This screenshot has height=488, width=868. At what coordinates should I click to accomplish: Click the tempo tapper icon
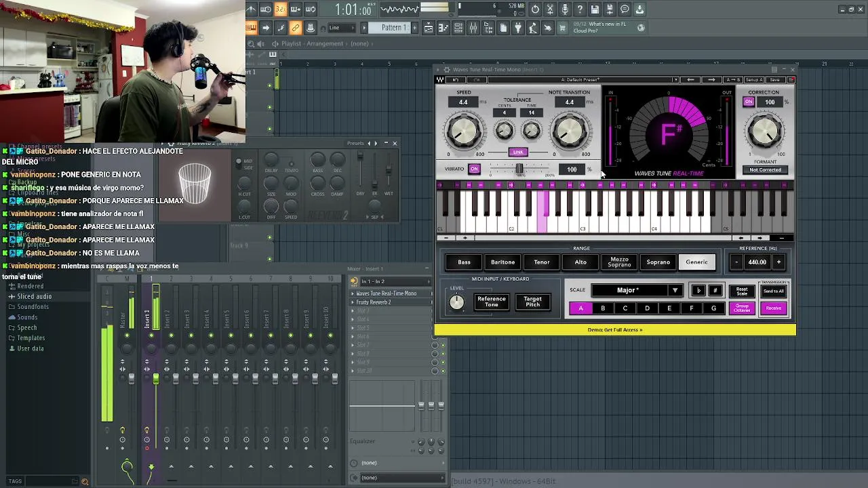[x=533, y=28]
